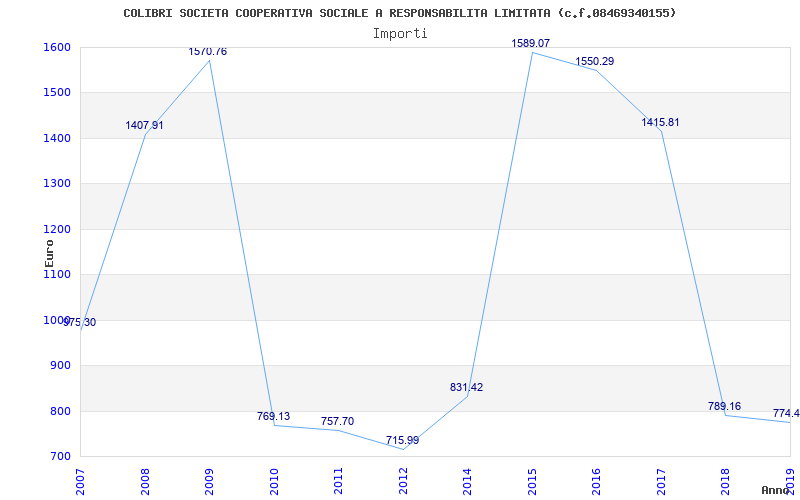
Task: Select data label 715.99
Action: pyautogui.click(x=403, y=440)
